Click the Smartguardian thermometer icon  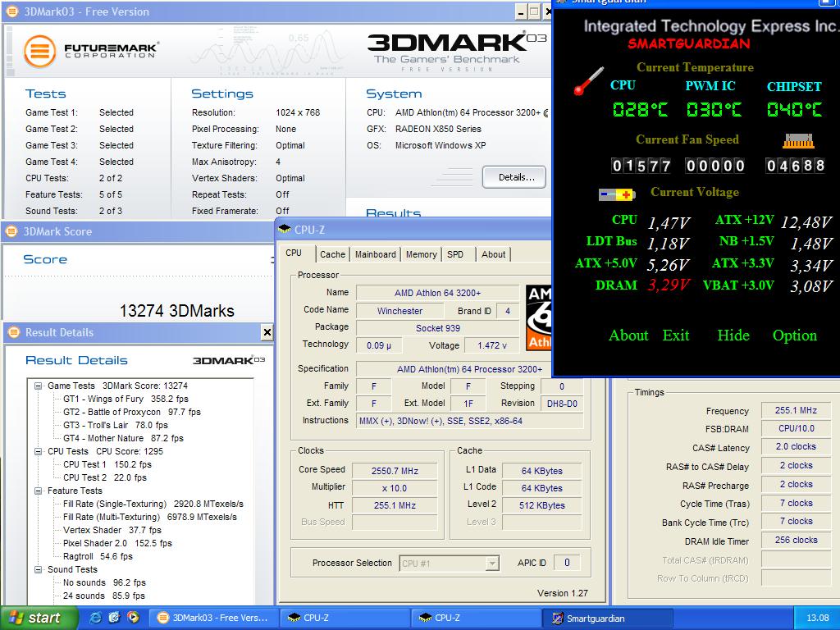pyautogui.click(x=588, y=81)
